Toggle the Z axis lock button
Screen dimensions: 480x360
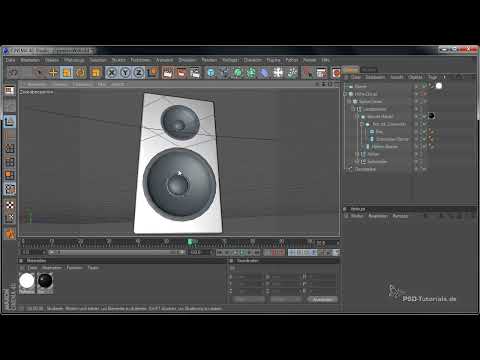pos(139,72)
